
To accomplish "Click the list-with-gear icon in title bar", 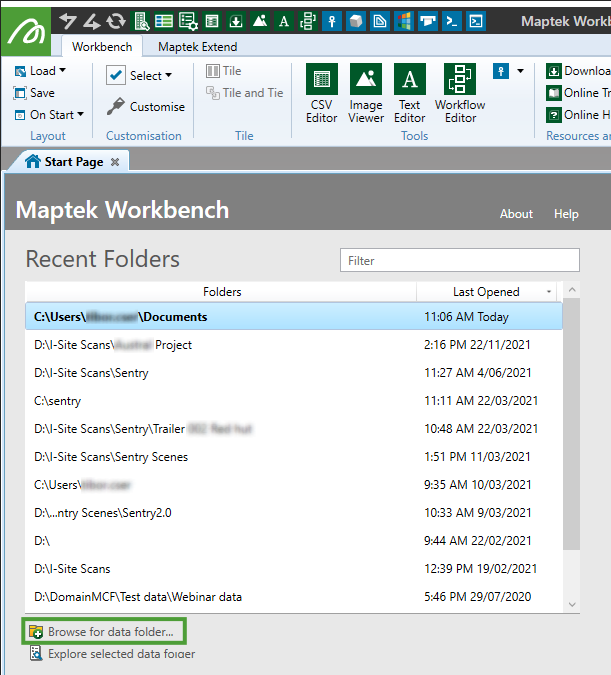I will pos(188,21).
